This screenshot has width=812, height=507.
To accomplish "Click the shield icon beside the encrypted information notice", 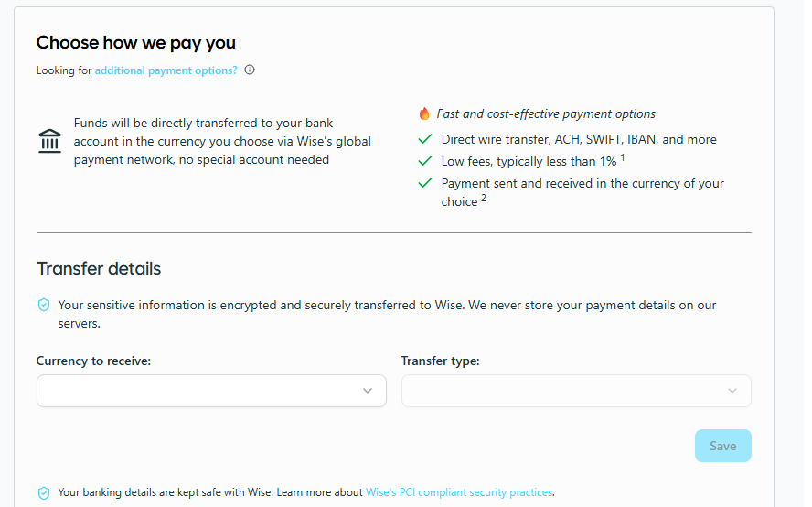I will [44, 305].
